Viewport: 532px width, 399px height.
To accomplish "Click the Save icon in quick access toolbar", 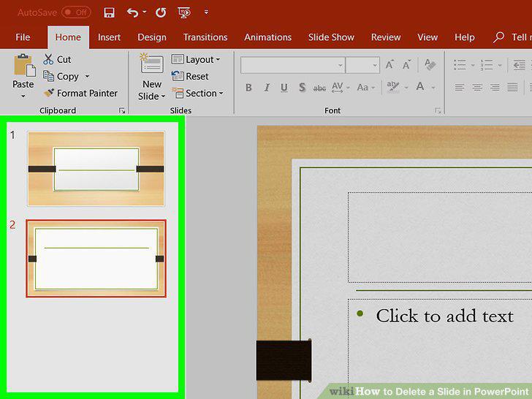I will coord(109,12).
